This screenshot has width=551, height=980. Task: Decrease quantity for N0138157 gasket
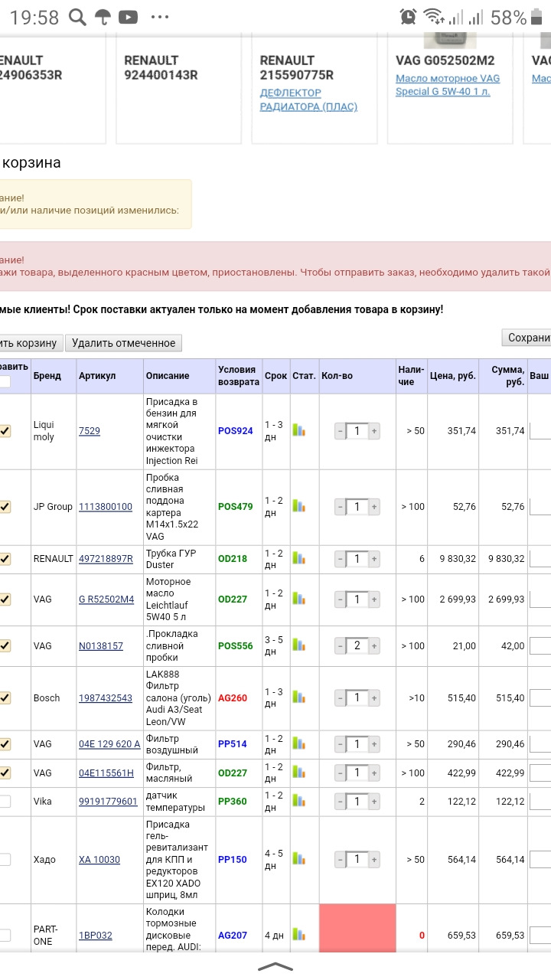tap(341, 646)
